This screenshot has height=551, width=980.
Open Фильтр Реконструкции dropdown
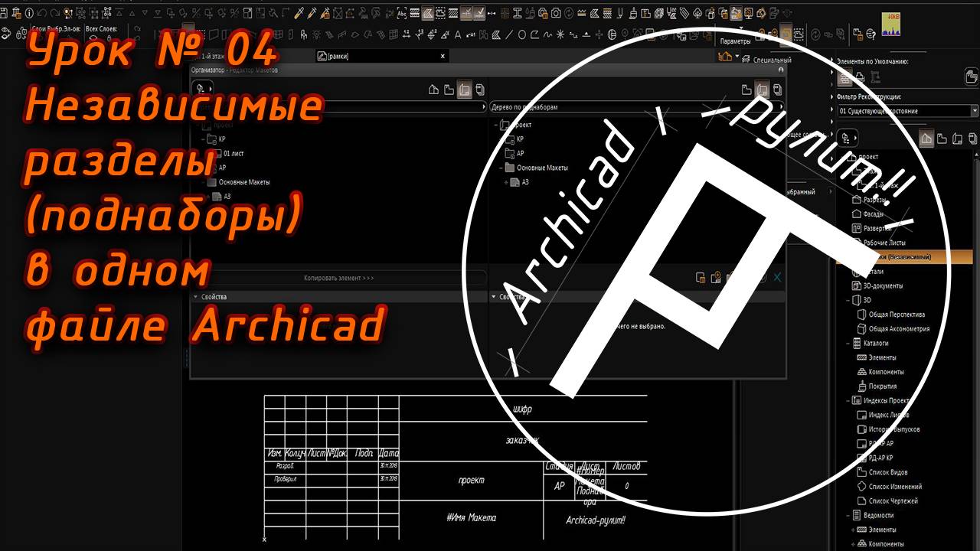(x=974, y=111)
